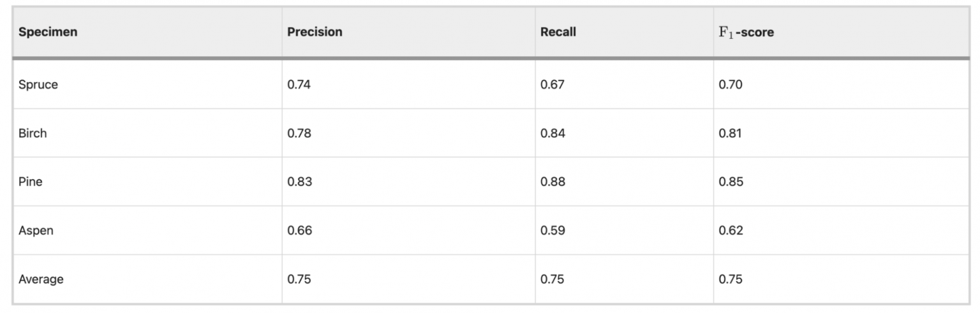Click the Average row label
The width and height of the screenshot is (980, 313).
coord(41,279)
